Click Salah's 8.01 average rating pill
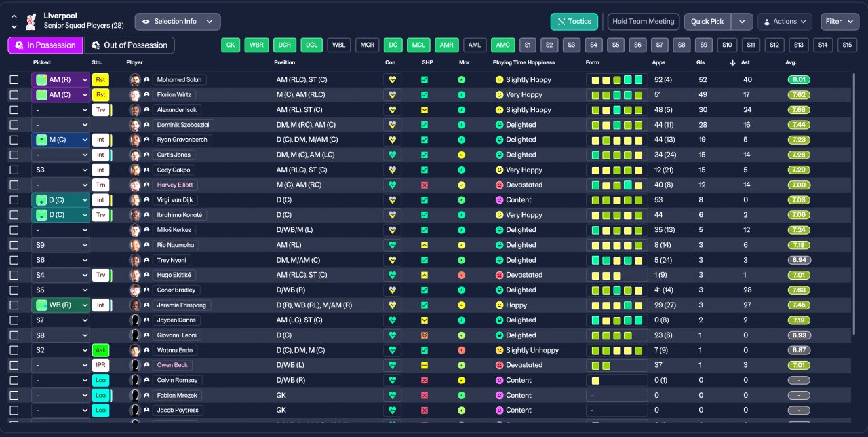 point(799,79)
